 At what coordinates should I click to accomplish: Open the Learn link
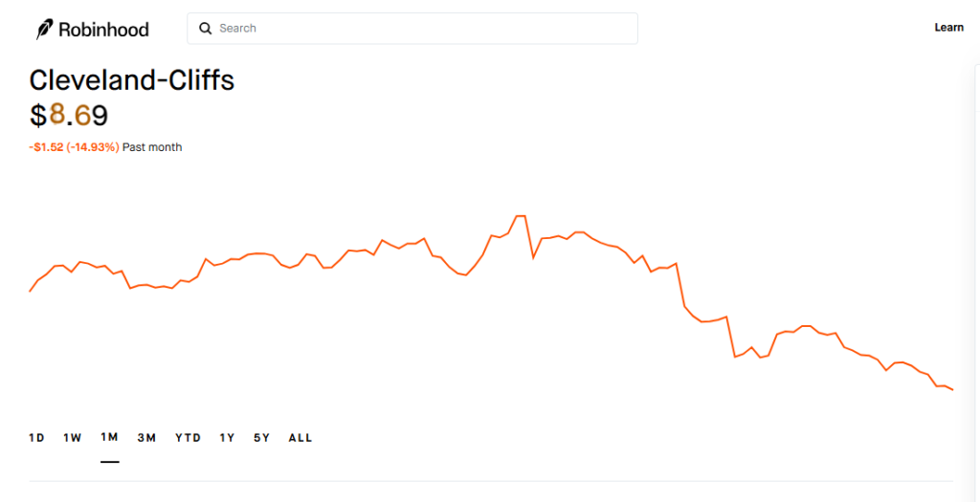coord(948,28)
